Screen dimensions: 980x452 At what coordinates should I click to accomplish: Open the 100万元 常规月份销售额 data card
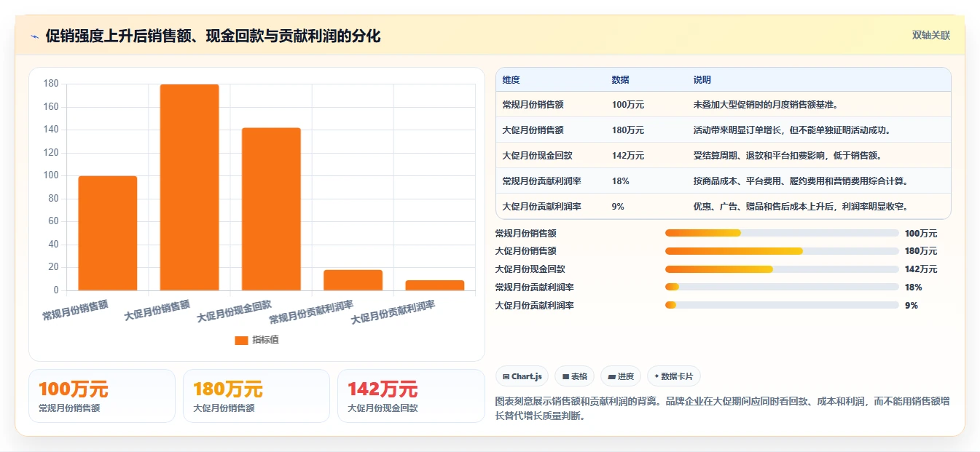(102, 396)
